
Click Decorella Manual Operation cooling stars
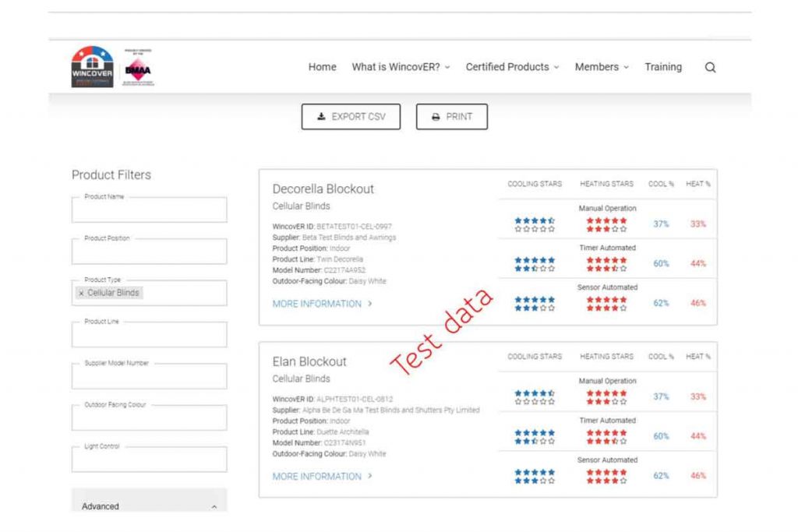click(x=535, y=225)
